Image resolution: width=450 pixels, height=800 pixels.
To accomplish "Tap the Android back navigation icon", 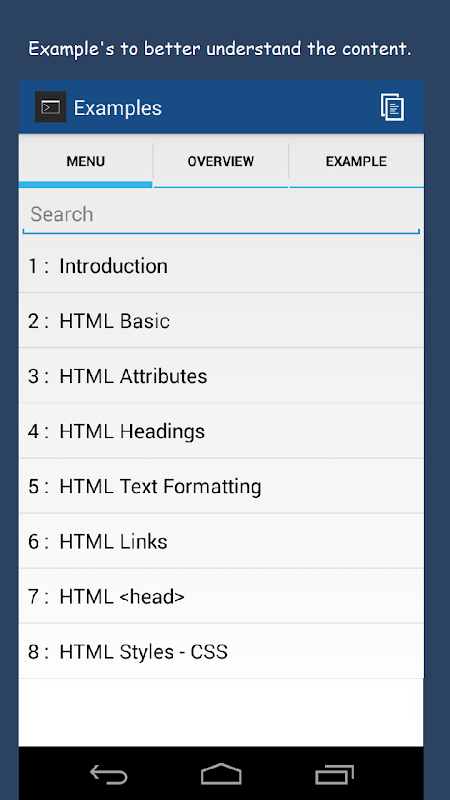I will coord(109,775).
